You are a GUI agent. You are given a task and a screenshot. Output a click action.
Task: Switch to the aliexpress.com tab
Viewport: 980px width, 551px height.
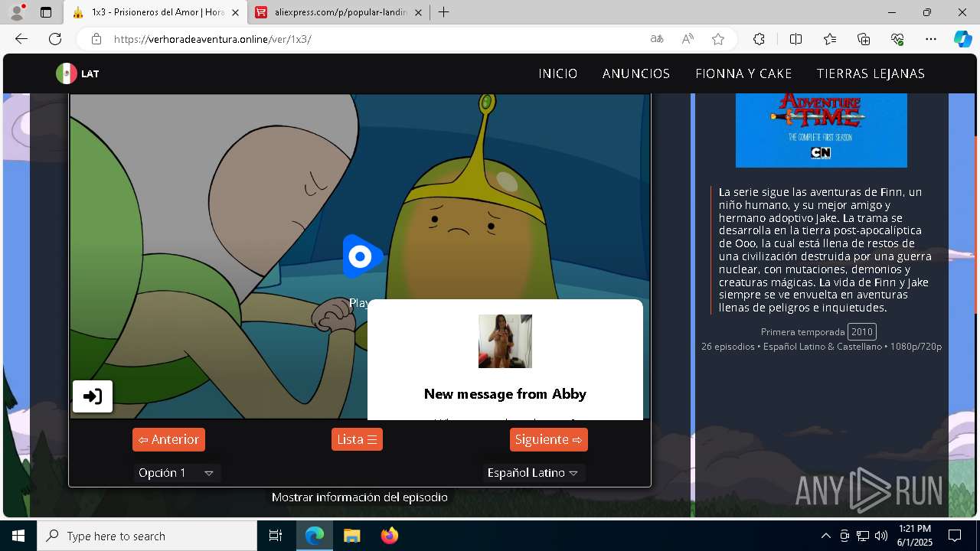coord(339,12)
